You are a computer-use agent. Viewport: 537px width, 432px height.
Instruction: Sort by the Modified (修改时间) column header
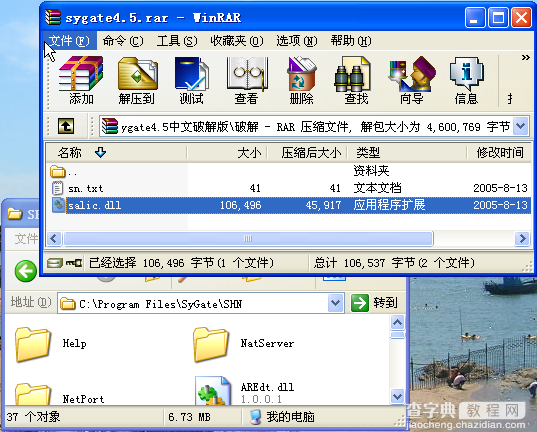tap(499, 152)
